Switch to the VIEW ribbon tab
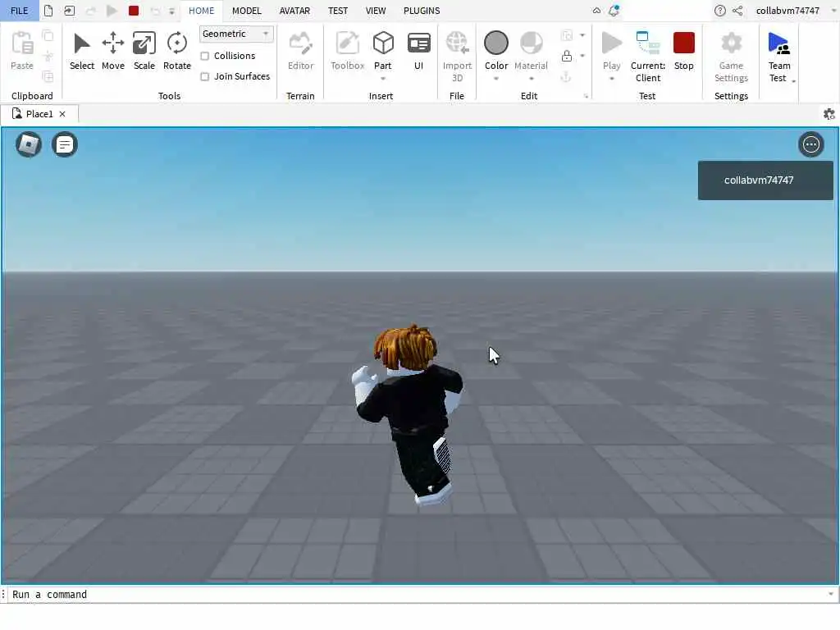 click(376, 11)
